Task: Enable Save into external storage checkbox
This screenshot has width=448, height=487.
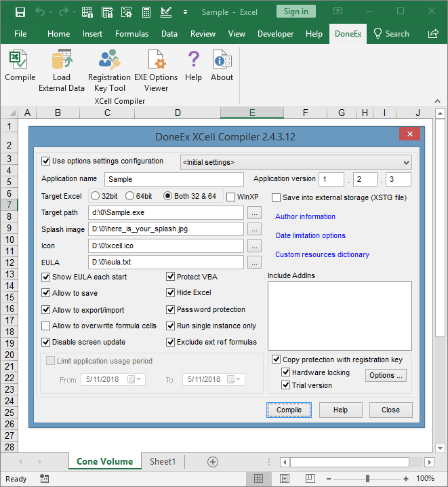Action: click(276, 197)
